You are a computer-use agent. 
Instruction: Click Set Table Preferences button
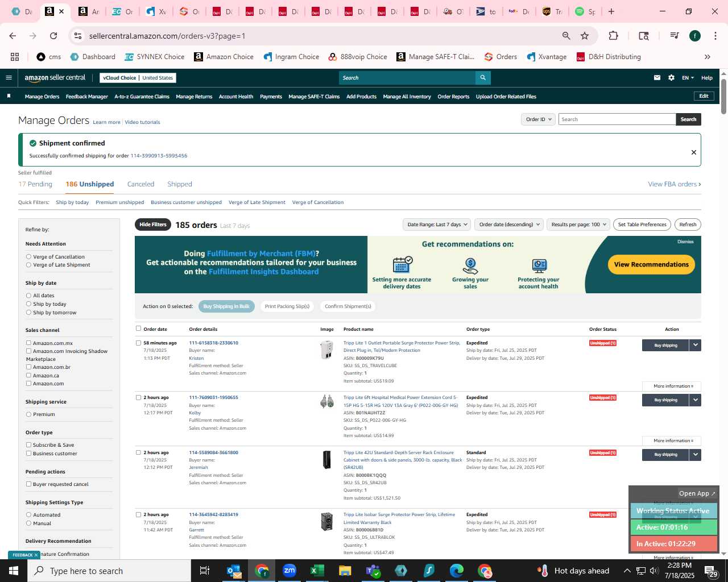642,225
